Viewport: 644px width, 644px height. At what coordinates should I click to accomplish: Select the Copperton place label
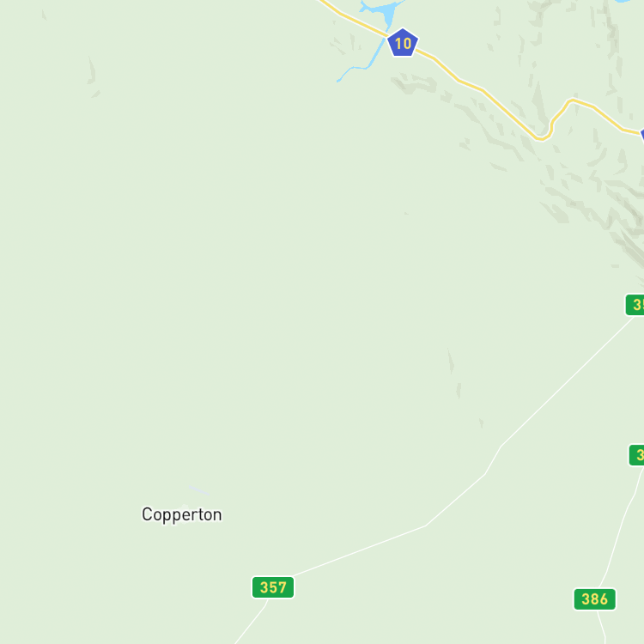coord(181,515)
